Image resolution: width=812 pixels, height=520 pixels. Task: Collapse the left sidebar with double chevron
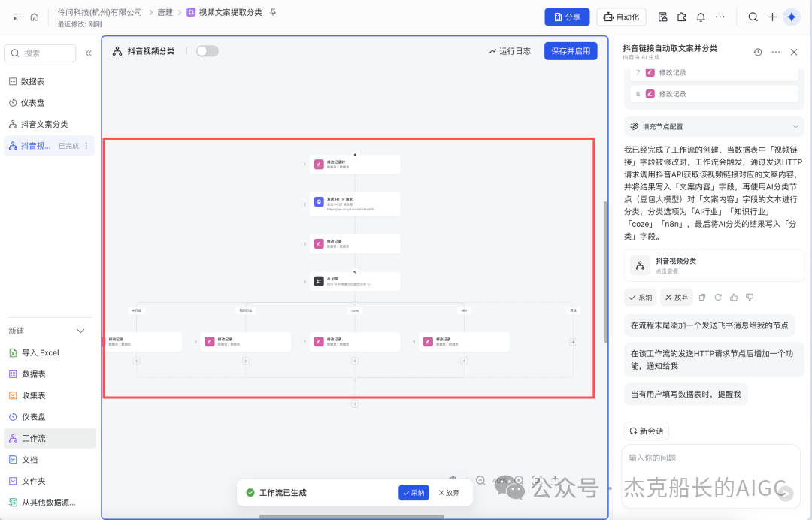click(x=89, y=53)
